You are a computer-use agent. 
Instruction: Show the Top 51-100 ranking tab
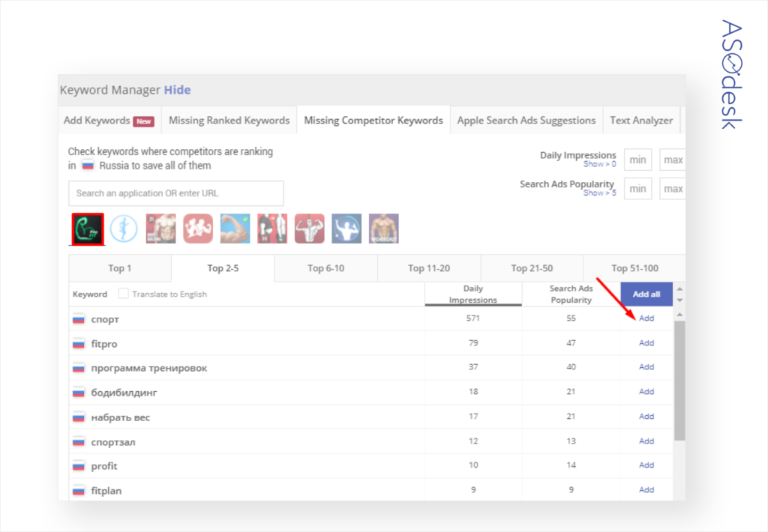(634, 268)
